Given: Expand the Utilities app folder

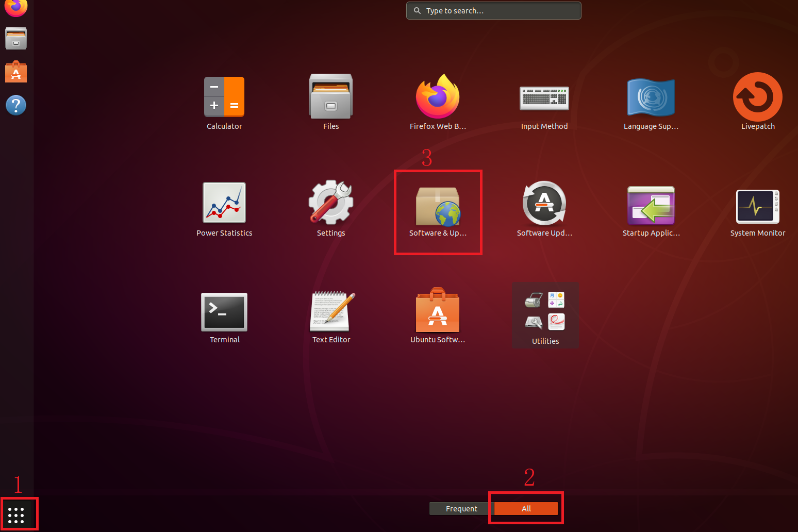Looking at the screenshot, I should click(x=545, y=315).
